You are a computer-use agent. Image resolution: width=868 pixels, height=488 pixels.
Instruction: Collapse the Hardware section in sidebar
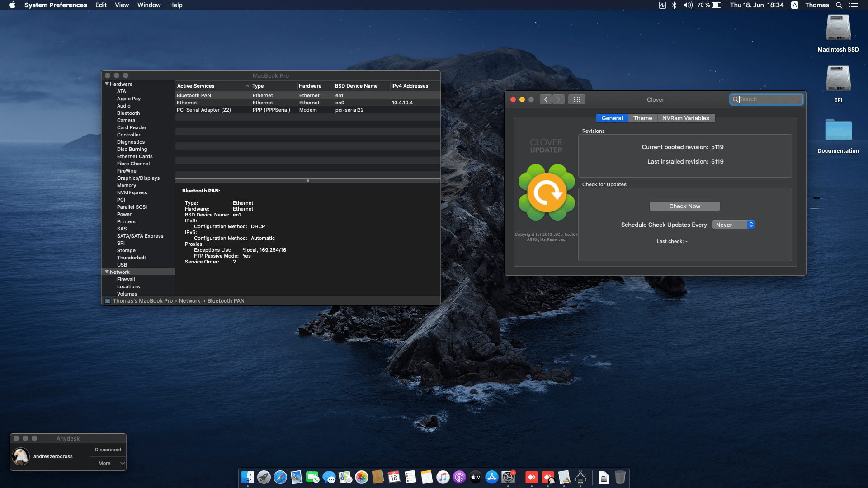point(107,84)
